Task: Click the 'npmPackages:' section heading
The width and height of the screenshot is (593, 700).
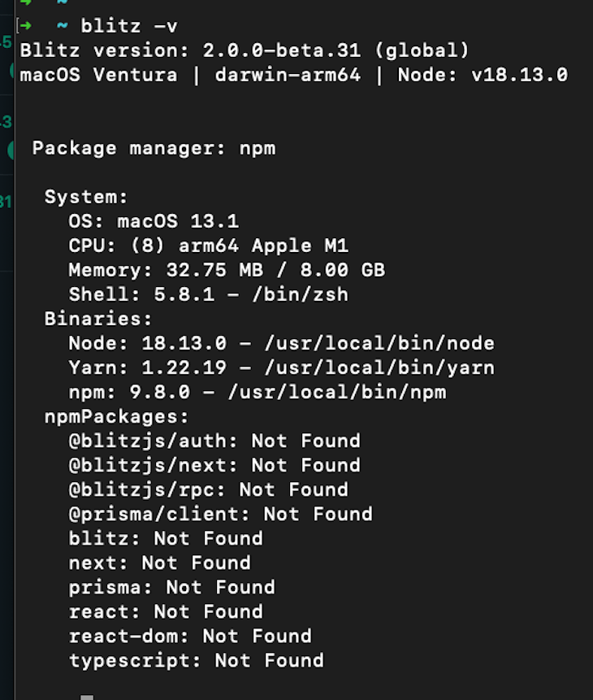Action: [x=116, y=416]
